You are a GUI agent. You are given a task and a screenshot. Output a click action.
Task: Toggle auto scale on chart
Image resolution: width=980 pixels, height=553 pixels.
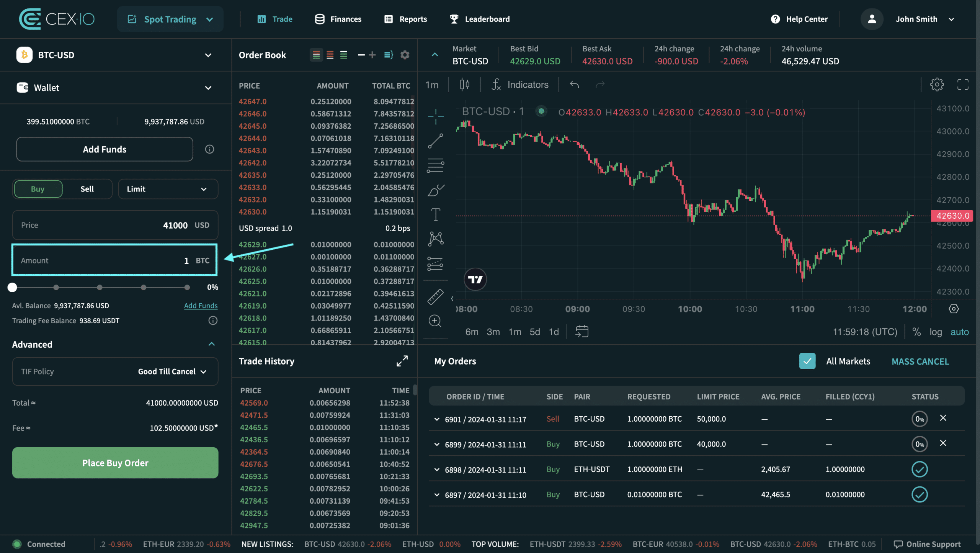pyautogui.click(x=959, y=332)
